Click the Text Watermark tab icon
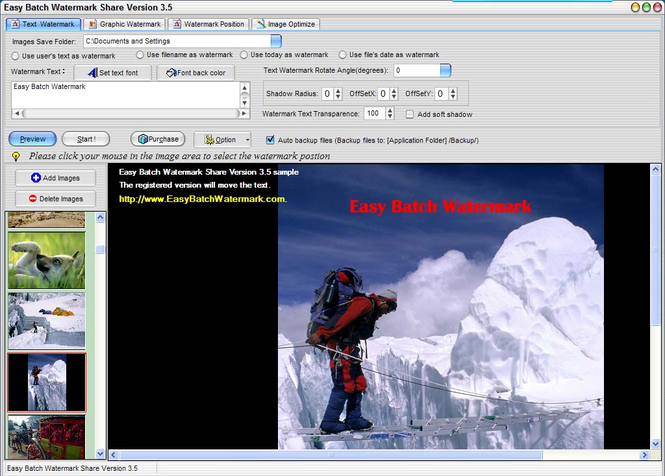Viewport: 665px width, 476px height. click(15, 24)
